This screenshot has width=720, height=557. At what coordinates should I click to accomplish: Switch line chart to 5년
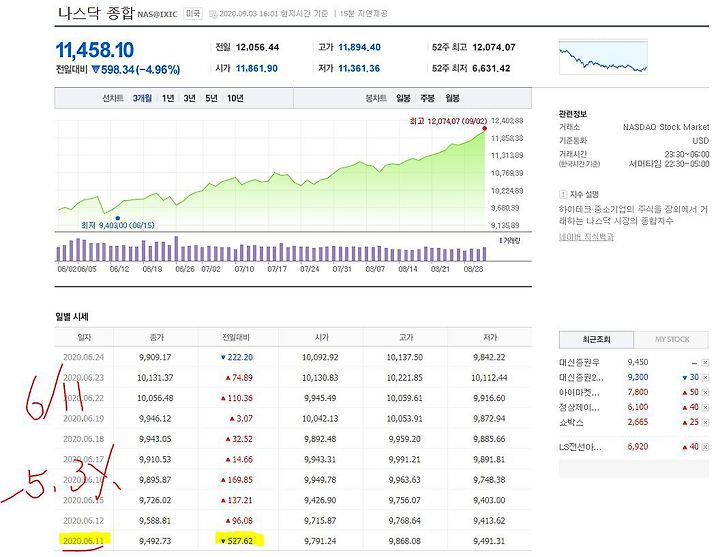211,98
